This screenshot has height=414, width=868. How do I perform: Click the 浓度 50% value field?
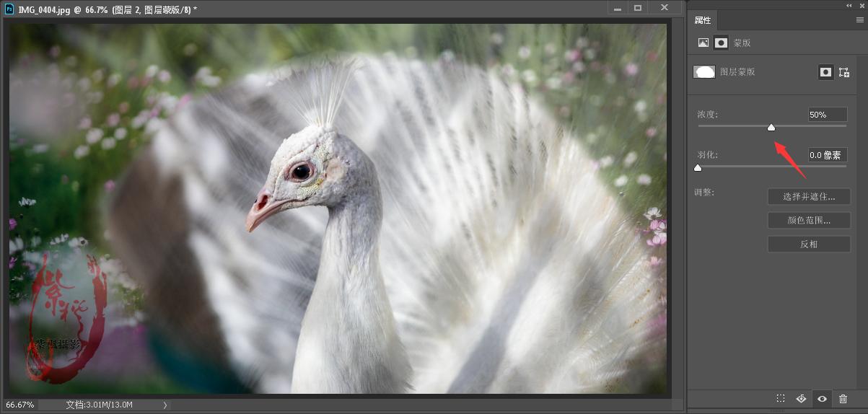tap(828, 115)
